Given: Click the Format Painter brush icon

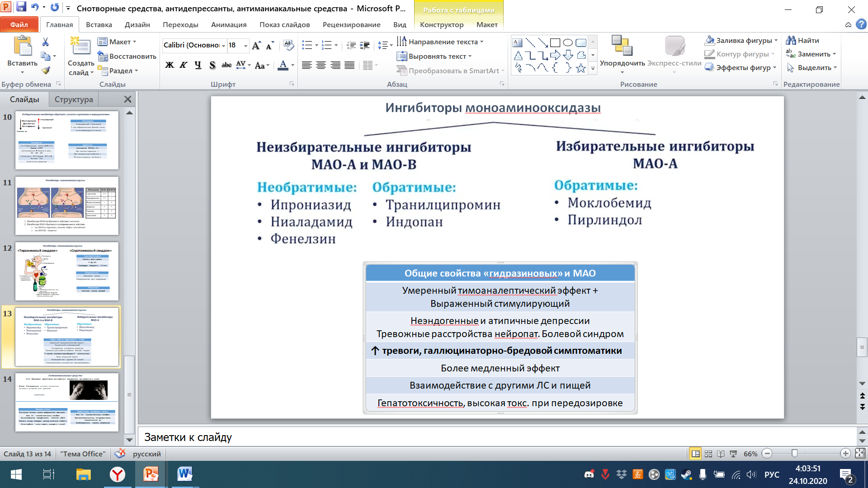Looking at the screenshot, I should pyautogui.click(x=45, y=70).
